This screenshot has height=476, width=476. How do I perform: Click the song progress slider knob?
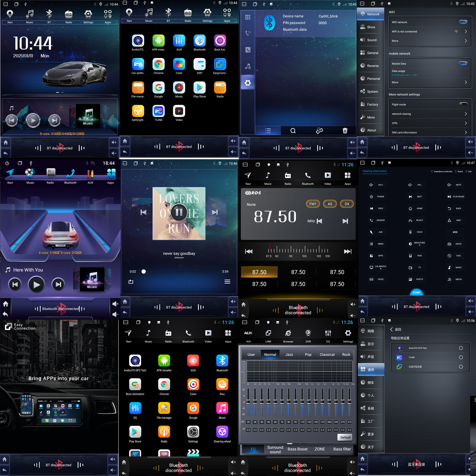coord(143,272)
